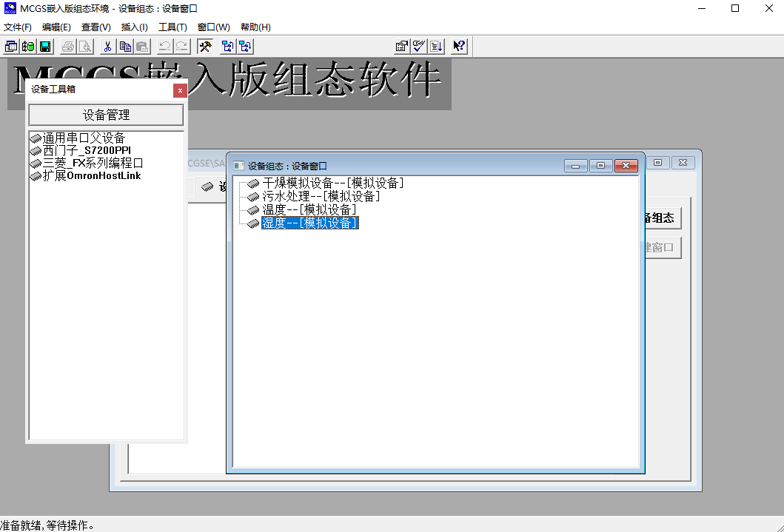Click the second tree-arrows toolbar icon
Image resolution: width=784 pixels, height=532 pixels.
tap(245, 47)
